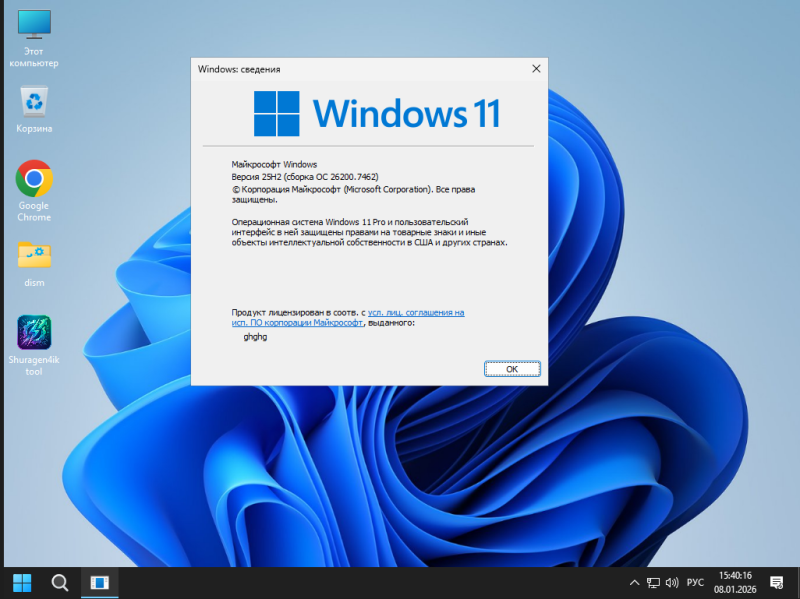This screenshot has width=800, height=599.
Task: Close the 'Windows: сведения' dialog
Action: (536, 69)
